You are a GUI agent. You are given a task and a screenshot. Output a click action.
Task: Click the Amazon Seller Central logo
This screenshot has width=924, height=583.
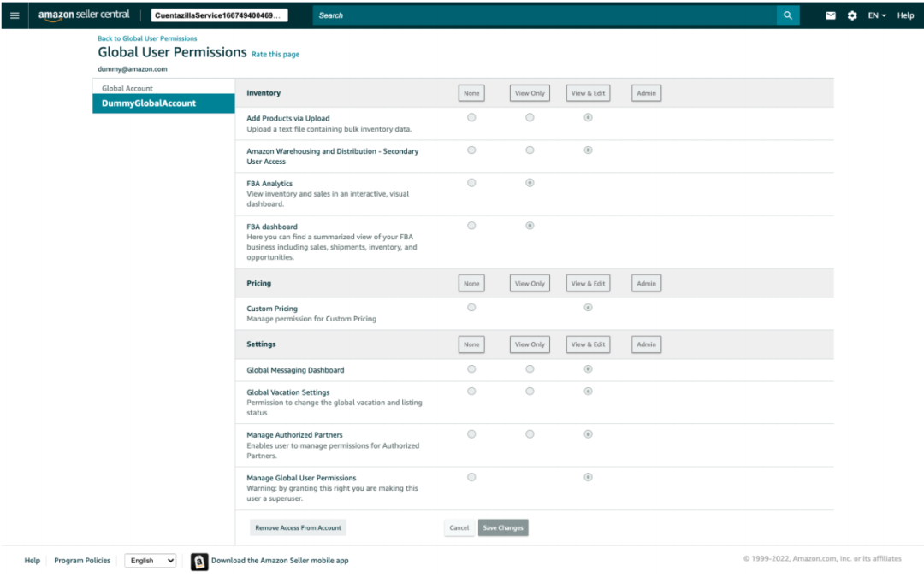pyautogui.click(x=84, y=15)
